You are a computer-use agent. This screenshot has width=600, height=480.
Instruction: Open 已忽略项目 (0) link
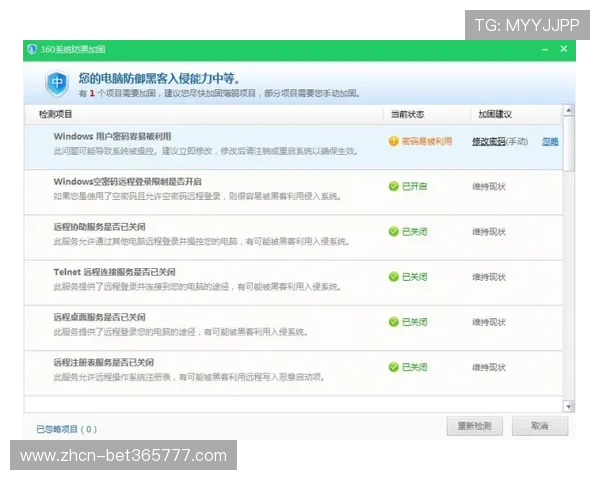[x=67, y=429]
